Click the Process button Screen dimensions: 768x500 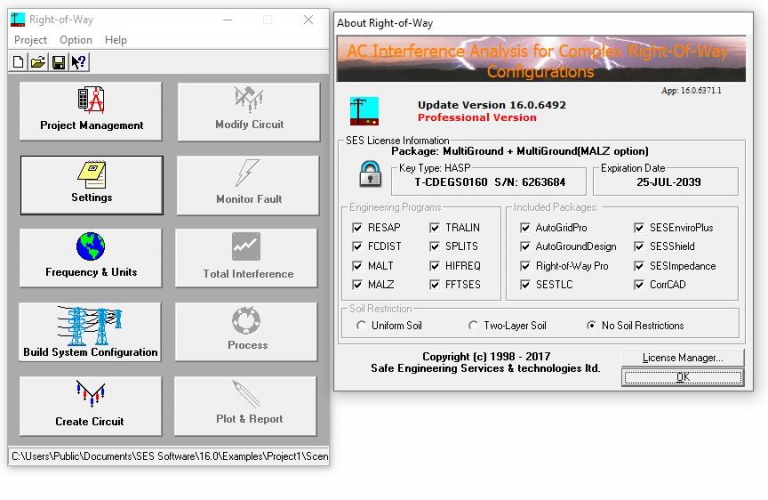(x=246, y=332)
